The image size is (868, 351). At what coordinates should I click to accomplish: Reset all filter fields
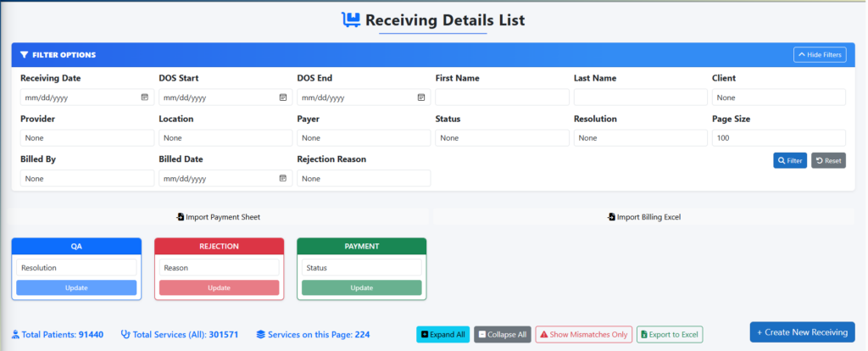(828, 160)
